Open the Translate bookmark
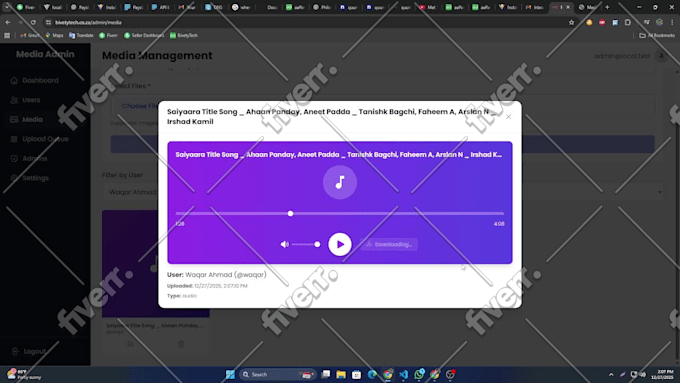 pyautogui.click(x=81, y=36)
